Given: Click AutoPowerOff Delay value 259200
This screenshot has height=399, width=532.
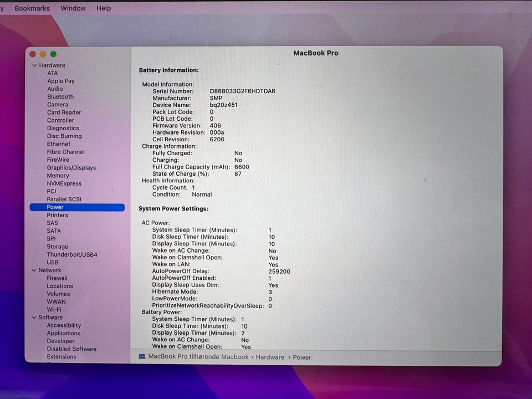Looking at the screenshot, I should (x=279, y=272).
